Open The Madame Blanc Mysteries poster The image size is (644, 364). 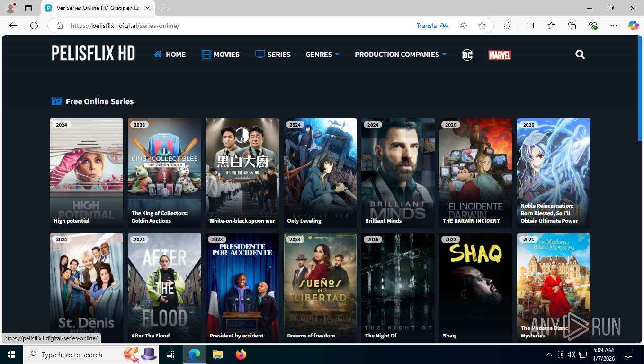click(x=554, y=288)
